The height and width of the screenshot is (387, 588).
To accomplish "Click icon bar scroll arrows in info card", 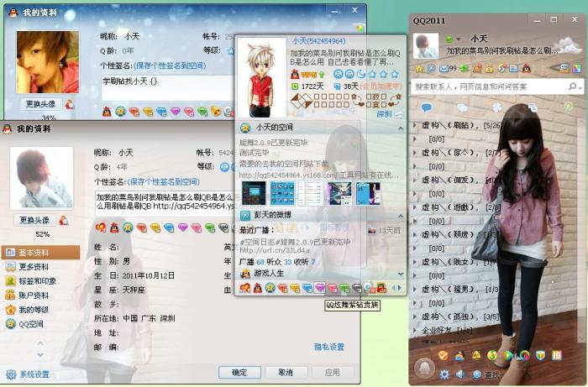I will click(396, 288).
